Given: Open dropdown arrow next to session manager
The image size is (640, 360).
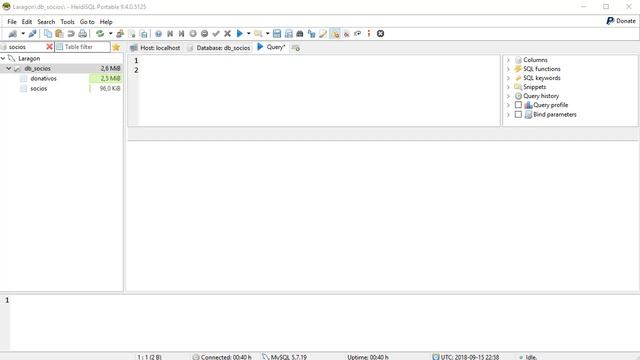Looking at the screenshot, I should coord(23,34).
